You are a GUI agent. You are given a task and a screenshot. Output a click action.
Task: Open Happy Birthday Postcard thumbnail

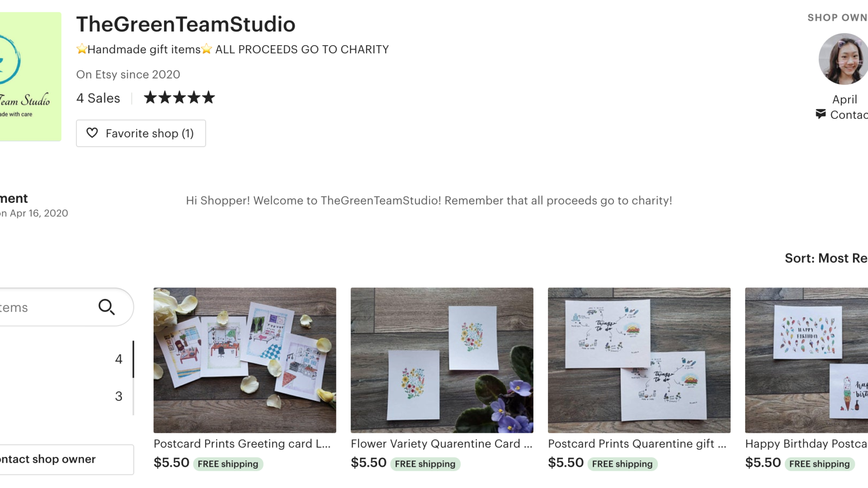pyautogui.click(x=807, y=360)
